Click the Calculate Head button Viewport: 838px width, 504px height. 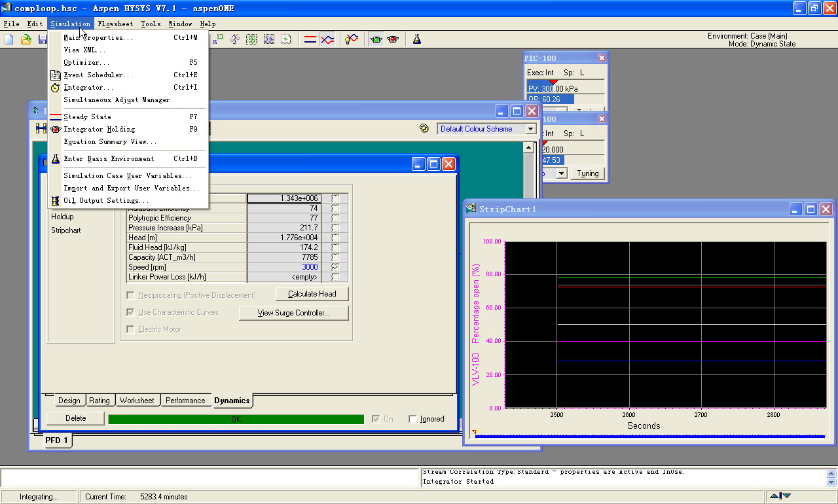coord(312,294)
